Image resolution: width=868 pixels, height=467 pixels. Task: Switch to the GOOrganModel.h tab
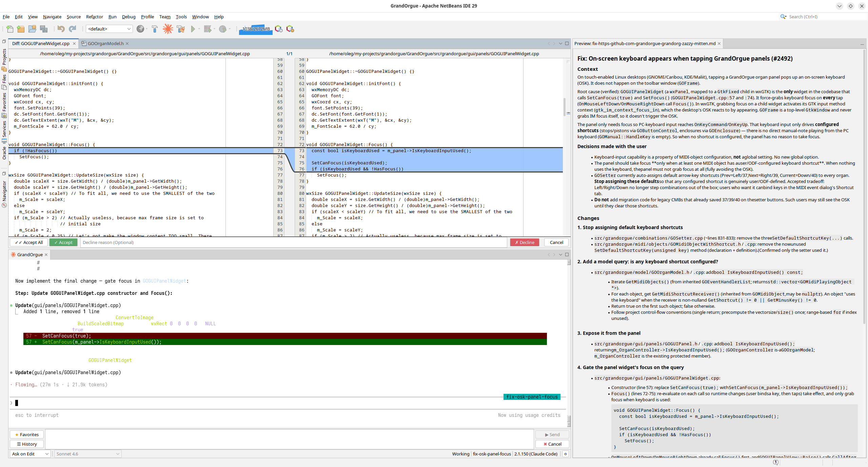(105, 44)
